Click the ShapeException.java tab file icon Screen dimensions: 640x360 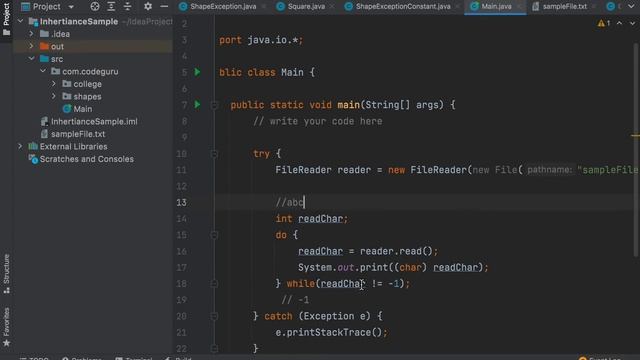tap(183, 7)
